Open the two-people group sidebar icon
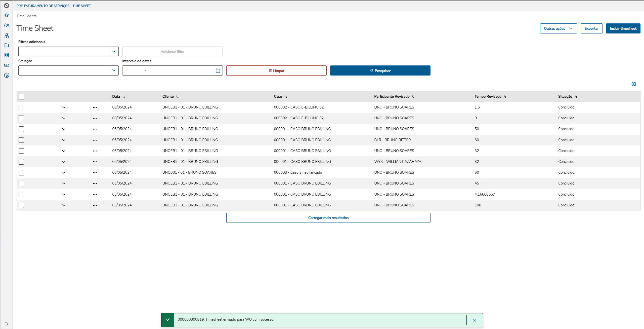The width and height of the screenshot is (644, 329). pos(7,25)
